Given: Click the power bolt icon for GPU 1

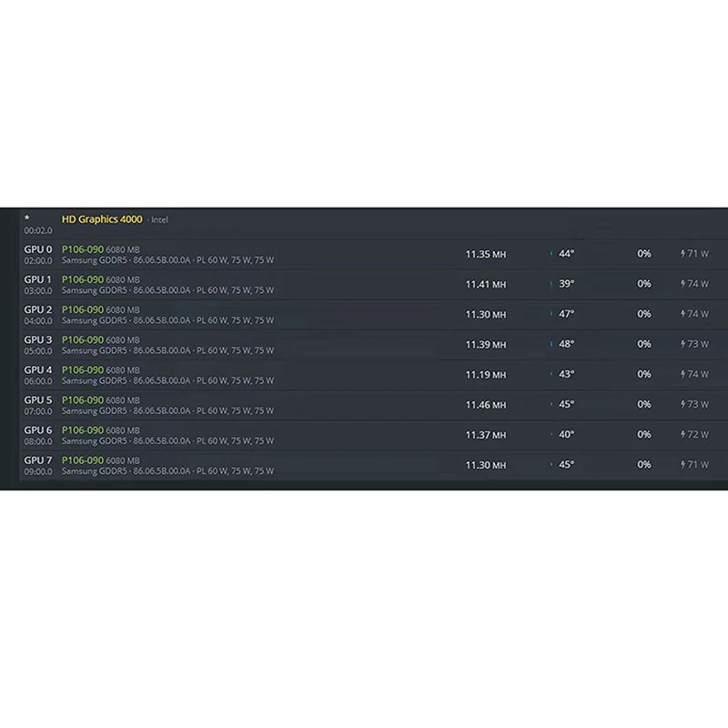Looking at the screenshot, I should pyautogui.click(x=683, y=284).
